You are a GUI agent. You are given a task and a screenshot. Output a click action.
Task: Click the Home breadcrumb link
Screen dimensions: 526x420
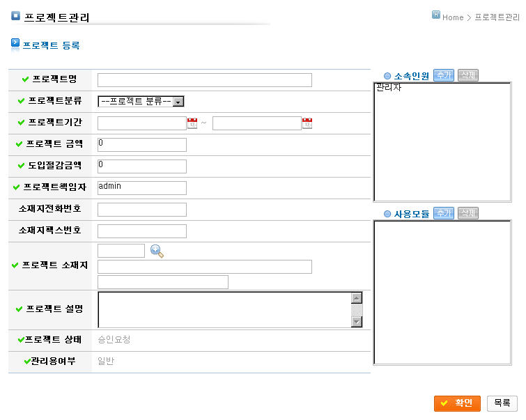tap(452, 17)
